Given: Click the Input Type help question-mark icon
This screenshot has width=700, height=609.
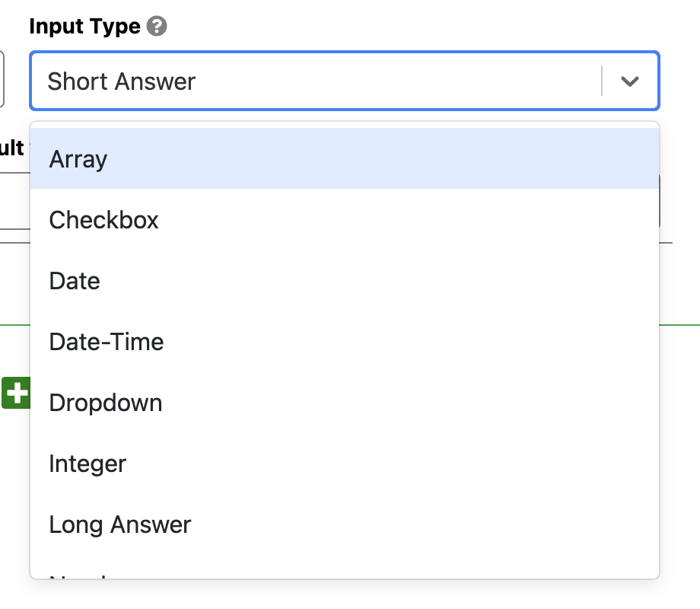Looking at the screenshot, I should pyautogui.click(x=157, y=27).
